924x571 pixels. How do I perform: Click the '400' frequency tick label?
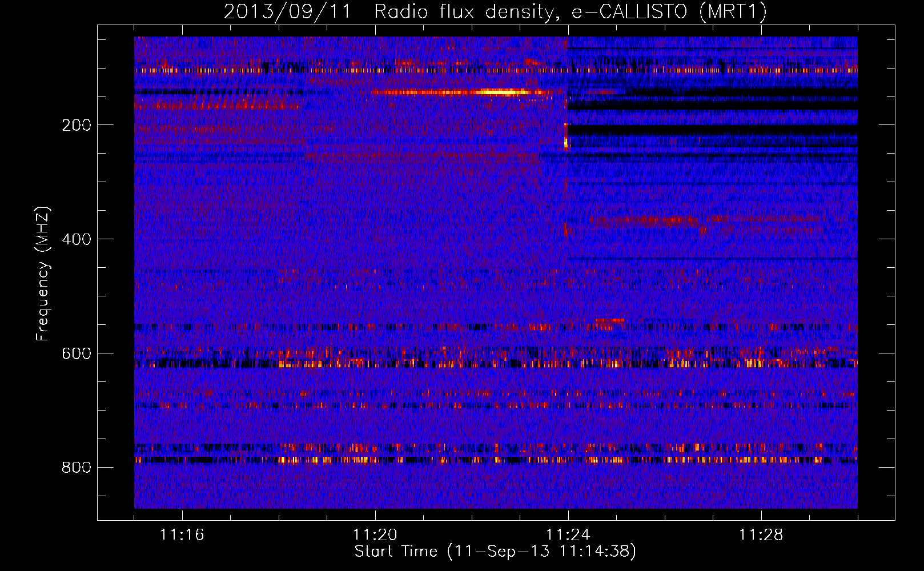(77, 239)
